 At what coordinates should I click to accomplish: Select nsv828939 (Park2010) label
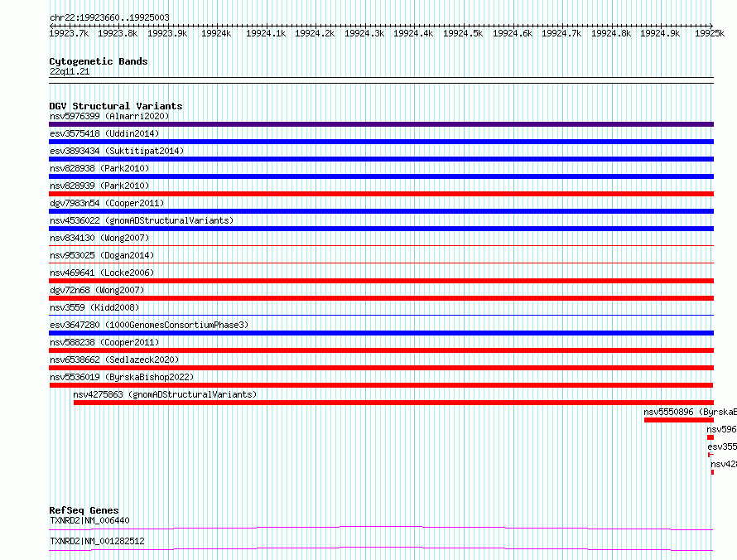tap(99, 186)
